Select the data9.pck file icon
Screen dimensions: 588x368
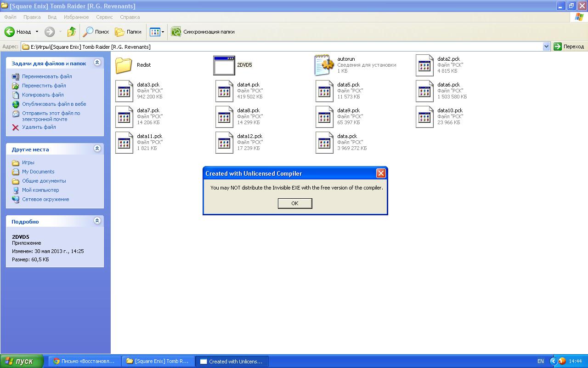pyautogui.click(x=324, y=117)
